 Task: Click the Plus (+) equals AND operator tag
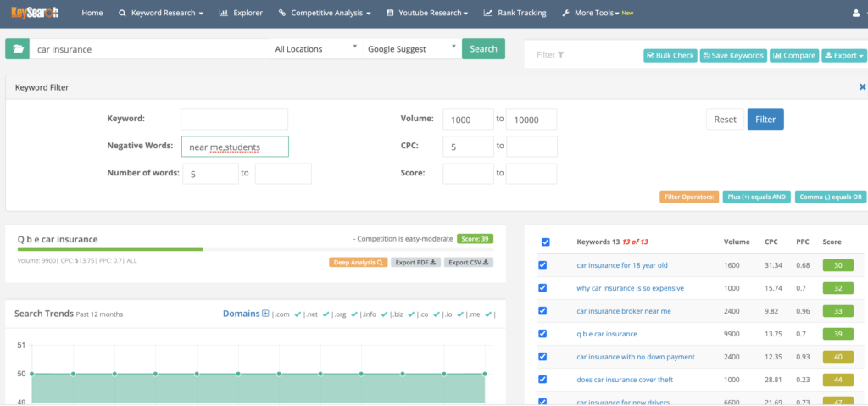point(757,197)
